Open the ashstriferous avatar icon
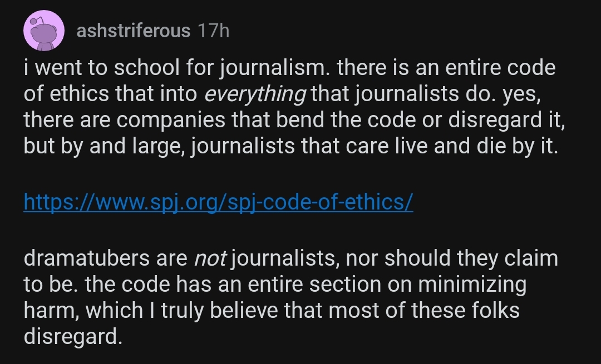Viewport: 601px width, 364px height. (x=44, y=31)
